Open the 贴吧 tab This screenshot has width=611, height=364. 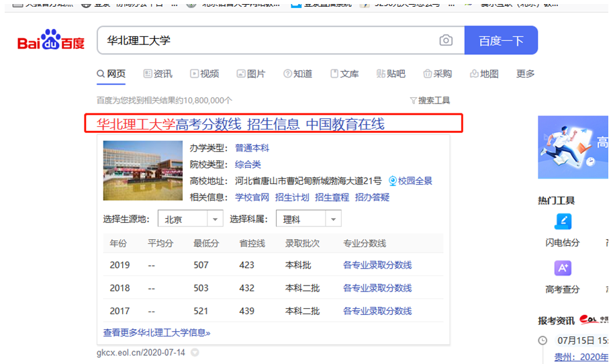click(391, 74)
